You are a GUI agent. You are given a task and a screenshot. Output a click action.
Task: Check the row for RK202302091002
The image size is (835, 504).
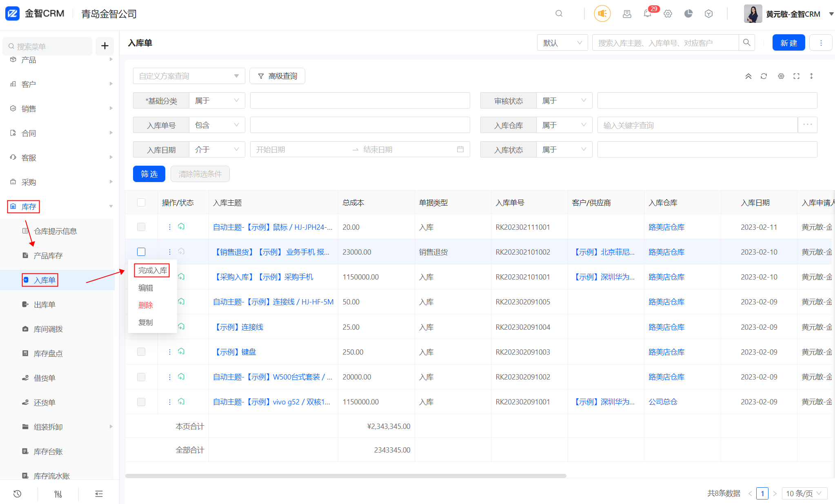[141, 377]
